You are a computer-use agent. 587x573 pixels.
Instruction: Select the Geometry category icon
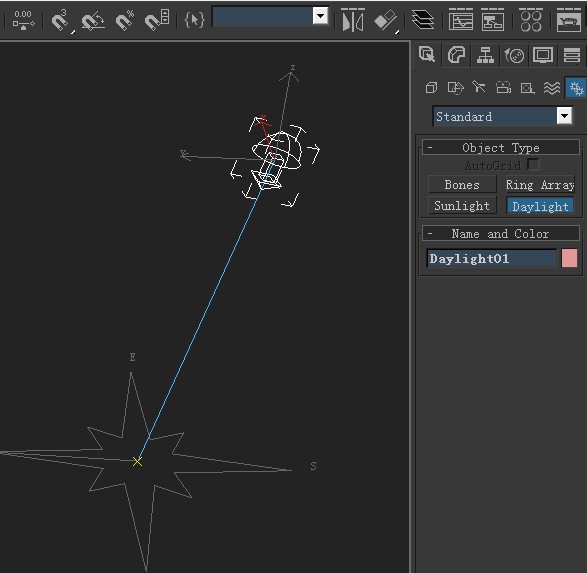431,88
